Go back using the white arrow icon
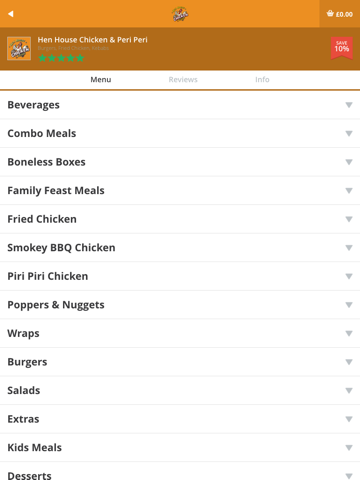Viewport: 360px width, 480px height. pyautogui.click(x=11, y=14)
